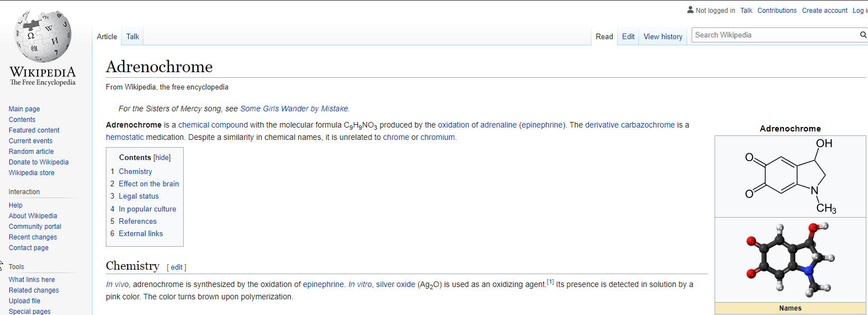Viewport: 868px width, 315px height.
Task: Open the carbazochrome link
Action: (x=648, y=125)
